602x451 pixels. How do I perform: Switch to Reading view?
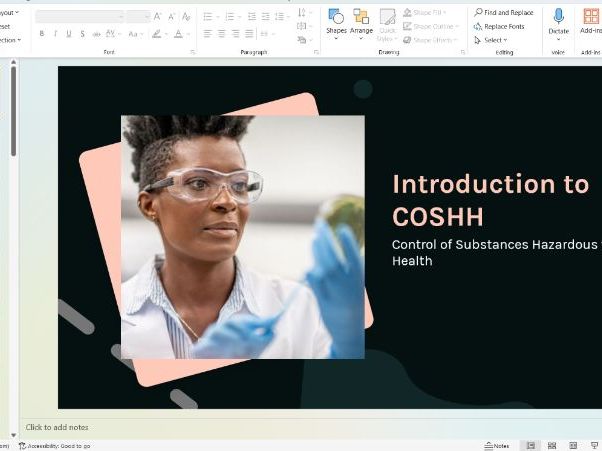(573, 446)
